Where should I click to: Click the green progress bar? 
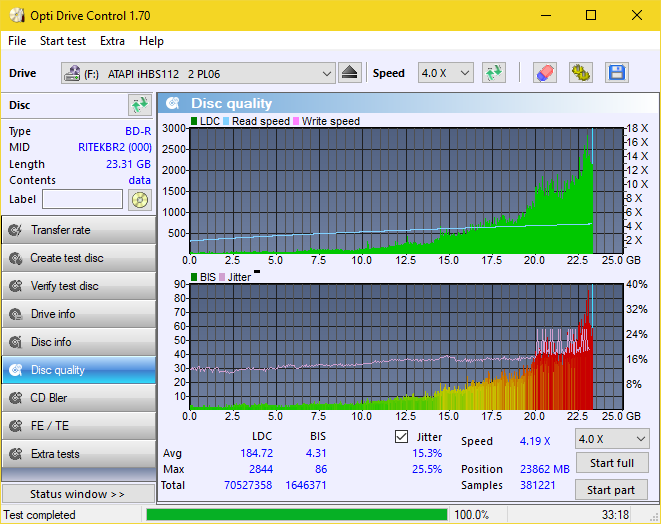tap(296, 515)
